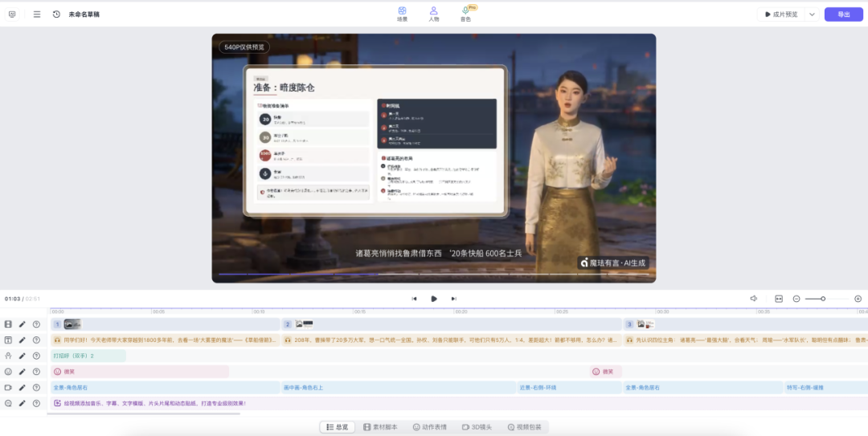Click the text script track icon

[x=8, y=340]
